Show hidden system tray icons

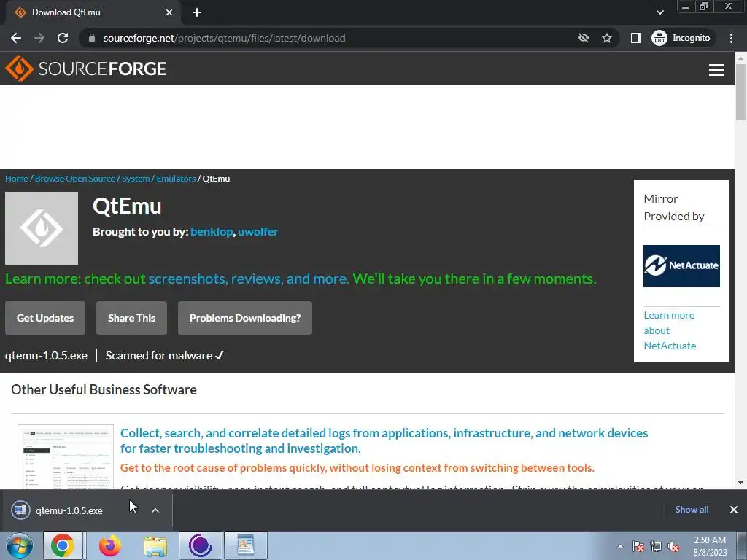[x=620, y=546]
